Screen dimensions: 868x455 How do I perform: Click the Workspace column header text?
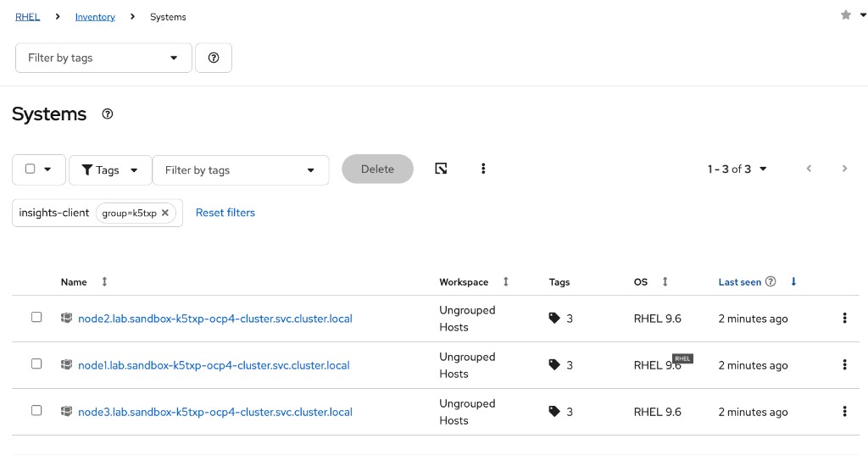464,282
